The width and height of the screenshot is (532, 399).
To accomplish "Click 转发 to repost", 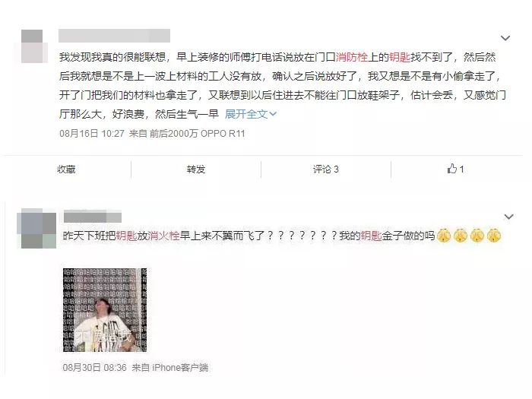I will (x=196, y=169).
